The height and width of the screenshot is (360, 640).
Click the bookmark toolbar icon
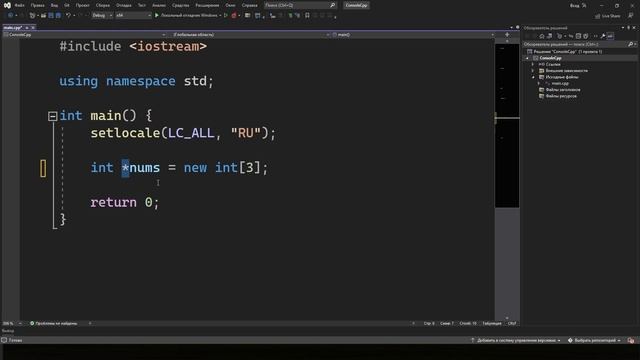click(x=307, y=16)
